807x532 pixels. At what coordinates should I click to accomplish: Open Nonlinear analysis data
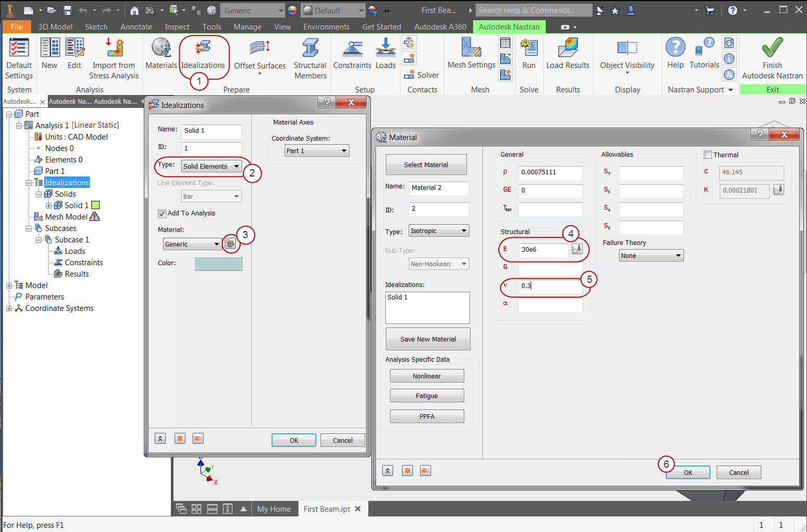427,376
